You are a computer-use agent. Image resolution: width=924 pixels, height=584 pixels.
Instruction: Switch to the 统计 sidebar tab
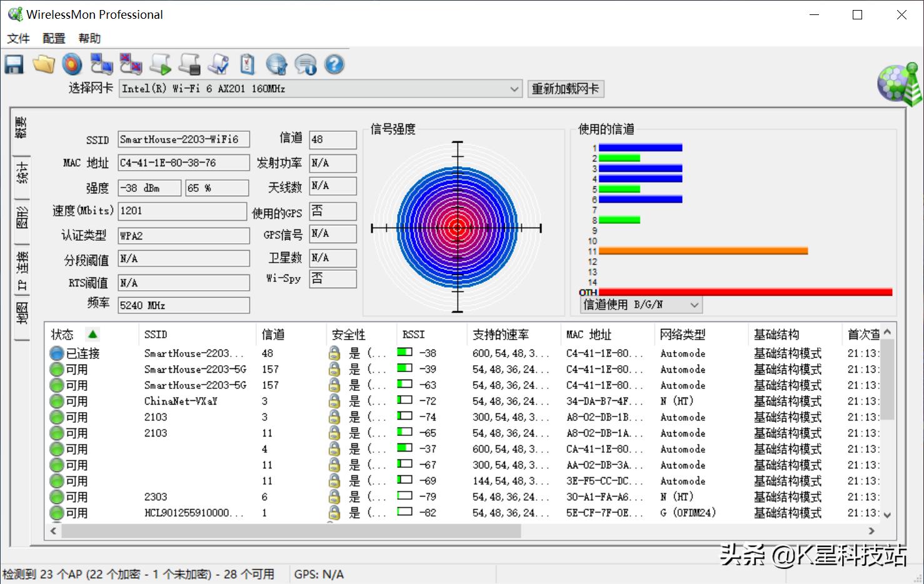[21, 174]
